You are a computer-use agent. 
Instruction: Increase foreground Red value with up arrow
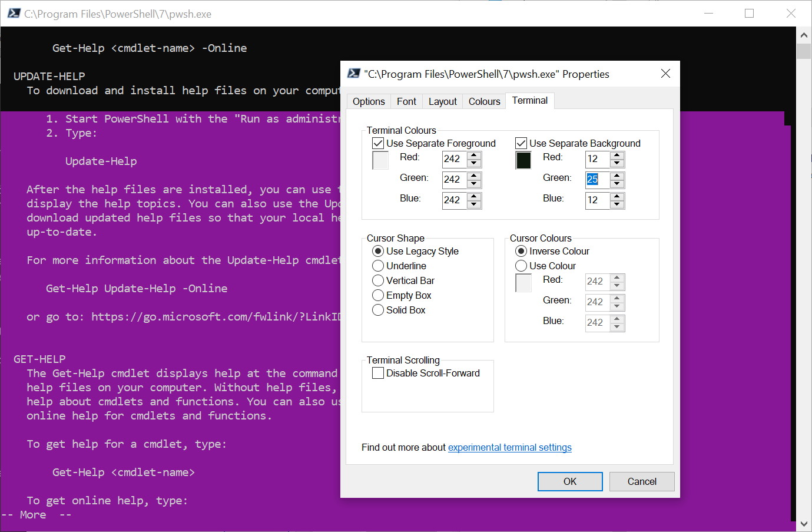(474, 156)
